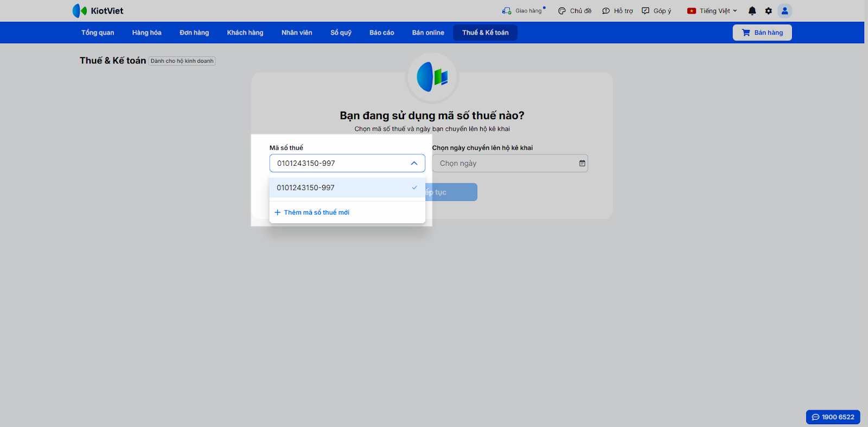Viewport: 868px width, 427px height.
Task: Click the Thuế & Kế toán page title
Action: 113,61
